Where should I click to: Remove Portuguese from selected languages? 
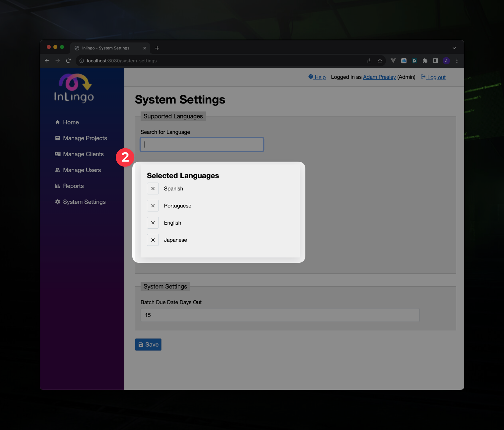[x=153, y=205]
